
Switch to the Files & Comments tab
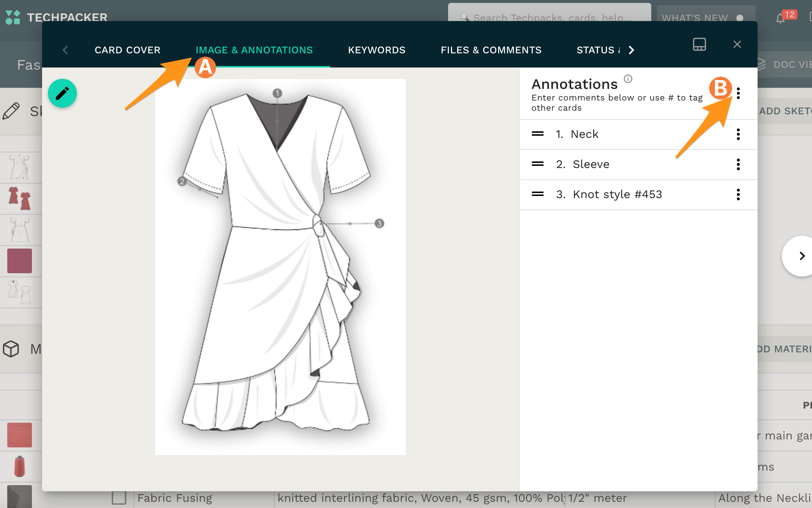(491, 50)
